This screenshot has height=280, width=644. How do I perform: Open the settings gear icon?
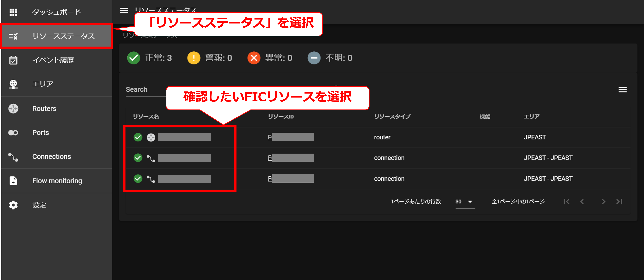point(13,205)
